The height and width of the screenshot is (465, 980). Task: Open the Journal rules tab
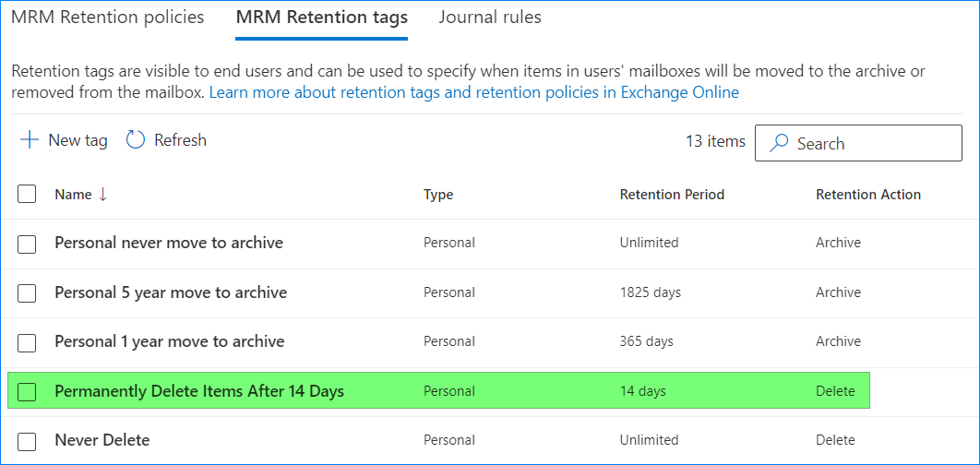[x=490, y=18]
